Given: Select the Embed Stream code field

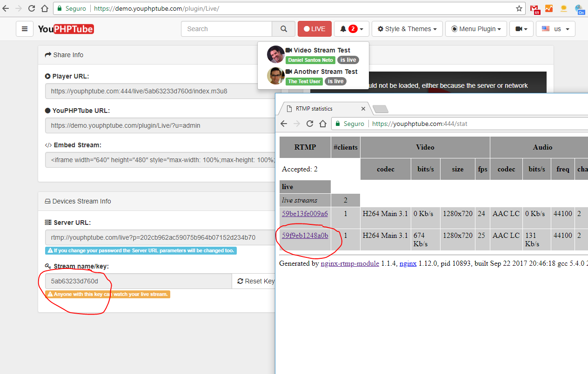Looking at the screenshot, I should click(160, 160).
